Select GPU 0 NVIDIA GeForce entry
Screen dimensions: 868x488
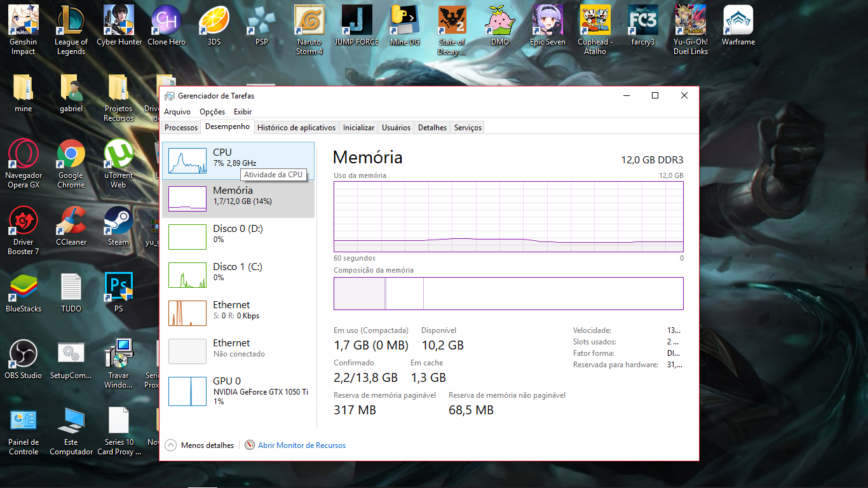(238, 391)
